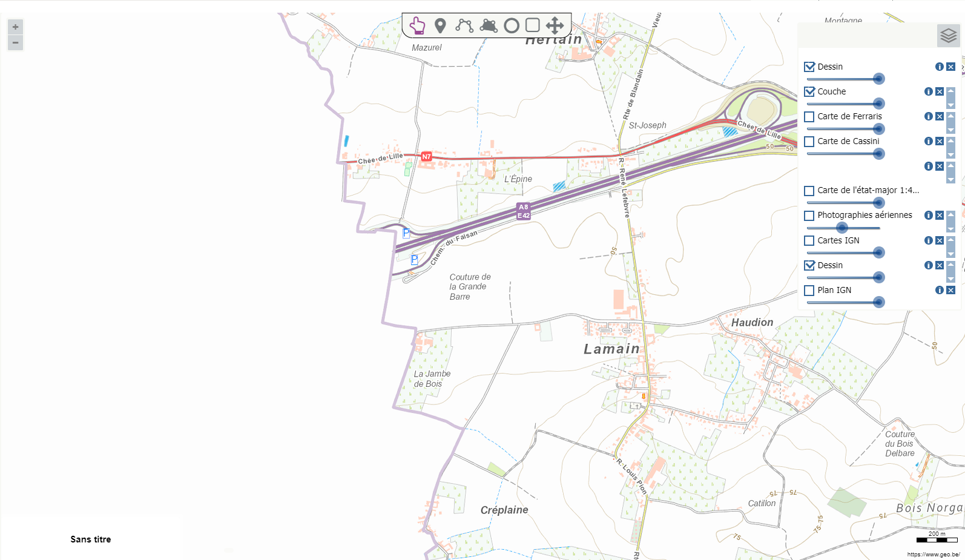Delete the Cartes IGN layer
Screen dimensions: 965x560
pos(940,240)
